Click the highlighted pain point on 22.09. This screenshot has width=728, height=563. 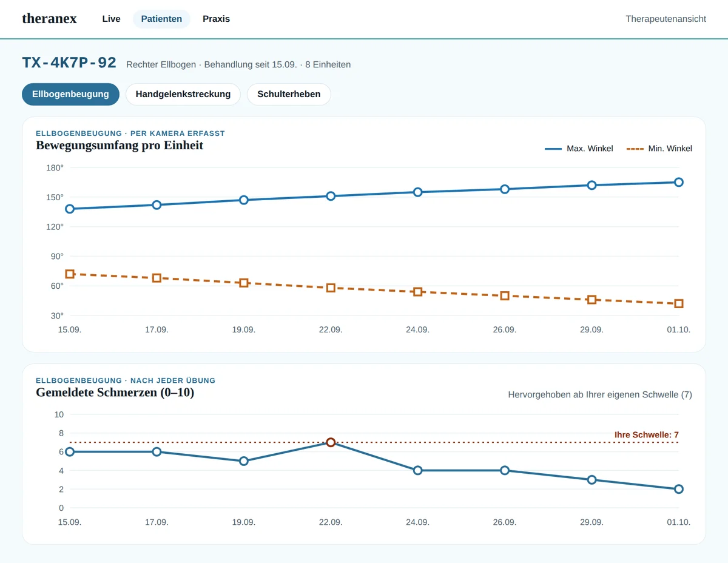click(331, 442)
